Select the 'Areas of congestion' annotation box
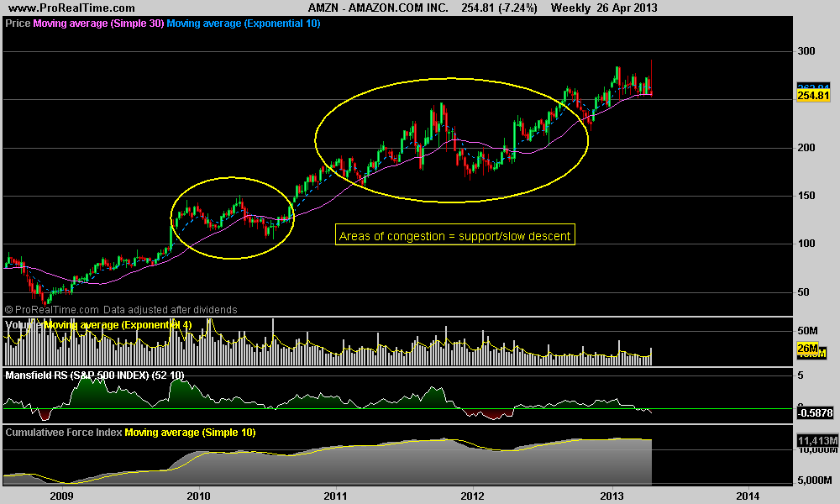Viewport: 840px width, 504px height. click(x=454, y=235)
